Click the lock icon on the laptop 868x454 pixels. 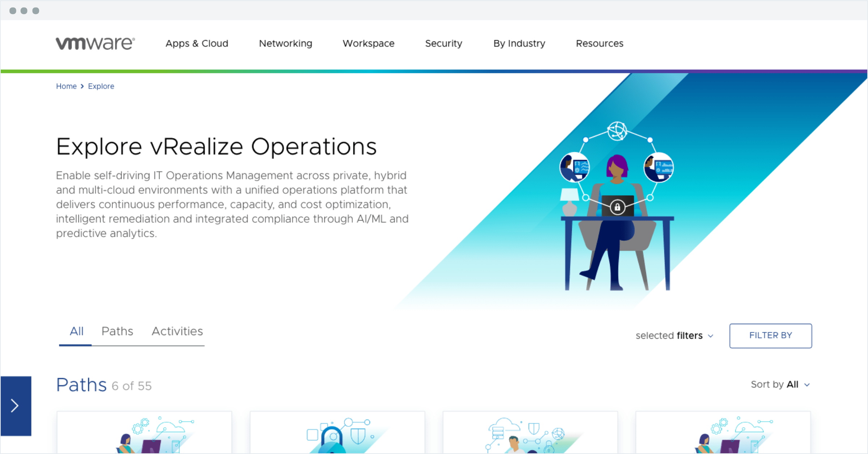[617, 207]
